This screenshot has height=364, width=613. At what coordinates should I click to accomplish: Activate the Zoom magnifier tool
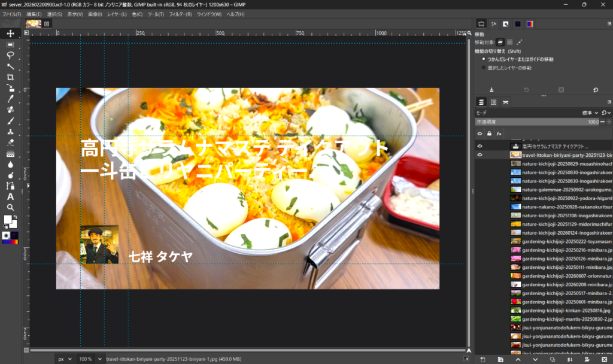click(10, 207)
